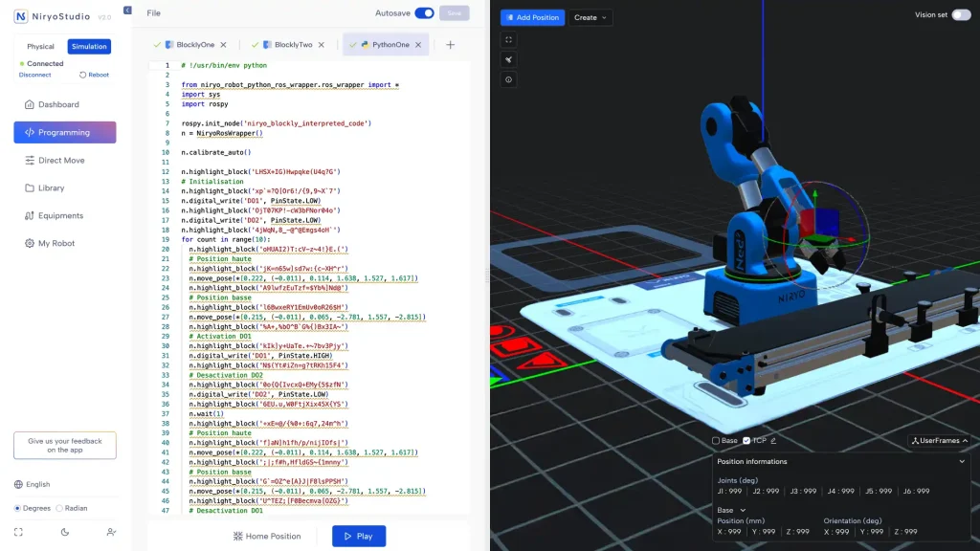Open Direct Move in the sidebar
The width and height of the screenshot is (980, 551).
click(61, 161)
